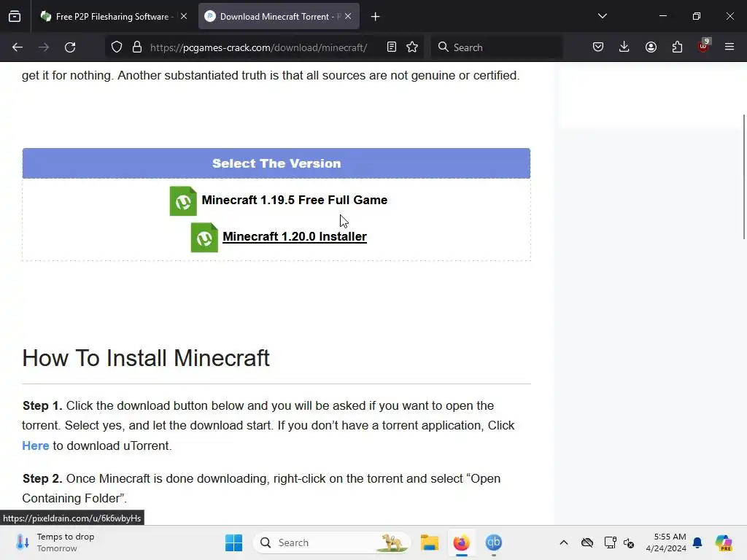747x560 pixels.
Task: Switch to Firefox on the taskbar
Action: tap(461, 542)
